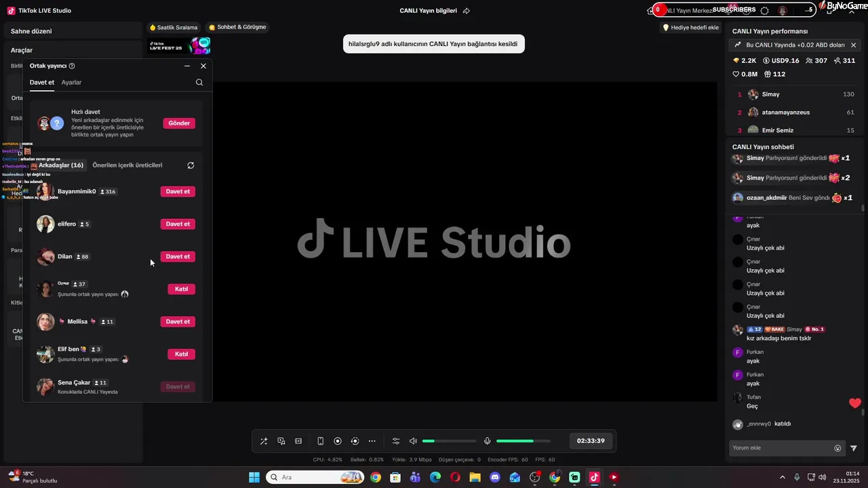Search co-hosts with the magnifier icon
The height and width of the screenshot is (488, 868).
click(199, 82)
